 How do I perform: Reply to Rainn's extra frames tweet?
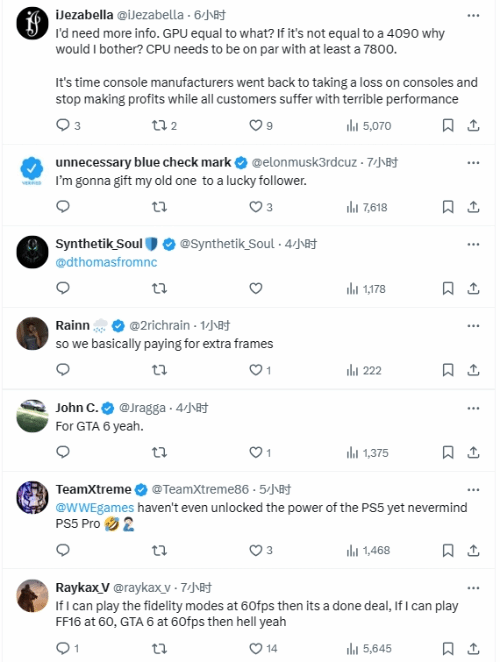[x=63, y=370]
